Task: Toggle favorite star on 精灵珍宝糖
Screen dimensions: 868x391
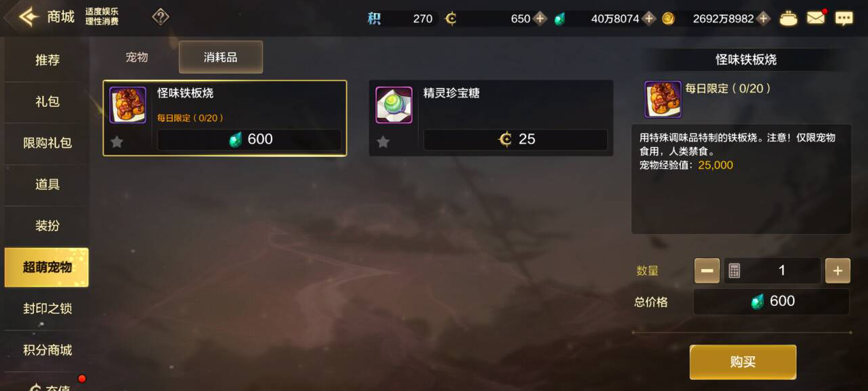Action: coord(383,142)
